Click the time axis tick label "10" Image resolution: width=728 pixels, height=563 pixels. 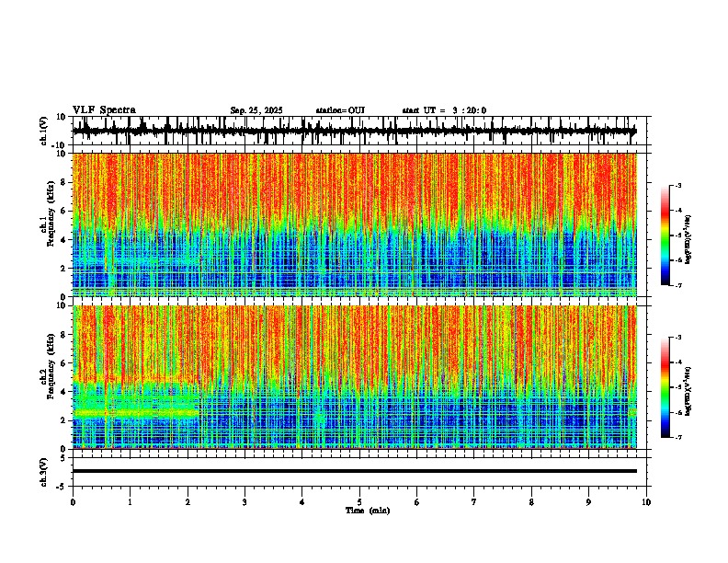(x=646, y=502)
